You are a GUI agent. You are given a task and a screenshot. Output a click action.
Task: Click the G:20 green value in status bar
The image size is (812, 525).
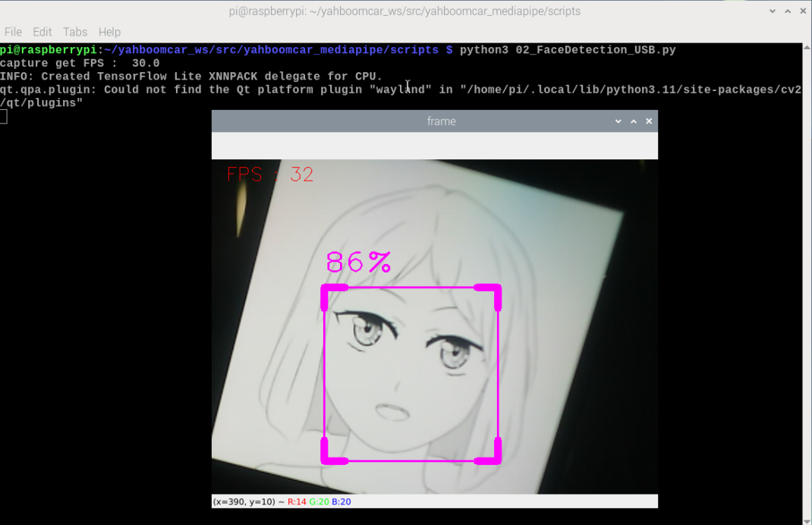(319, 501)
